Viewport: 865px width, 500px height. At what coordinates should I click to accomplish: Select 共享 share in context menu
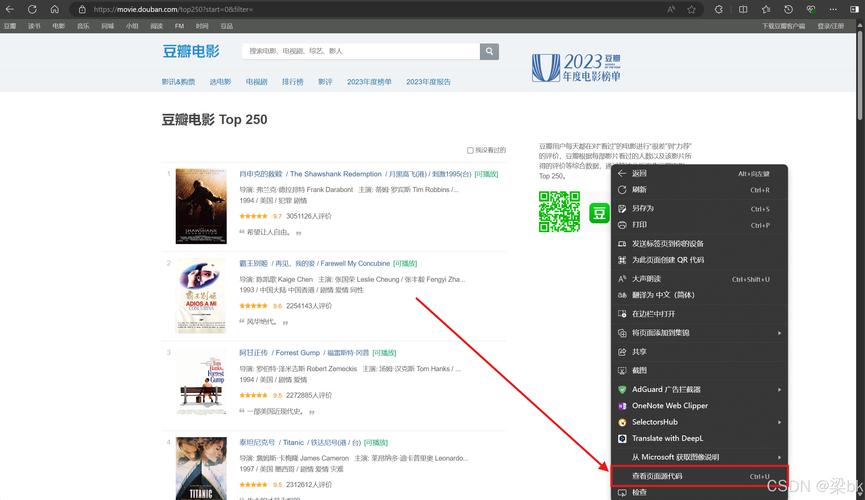click(699, 352)
